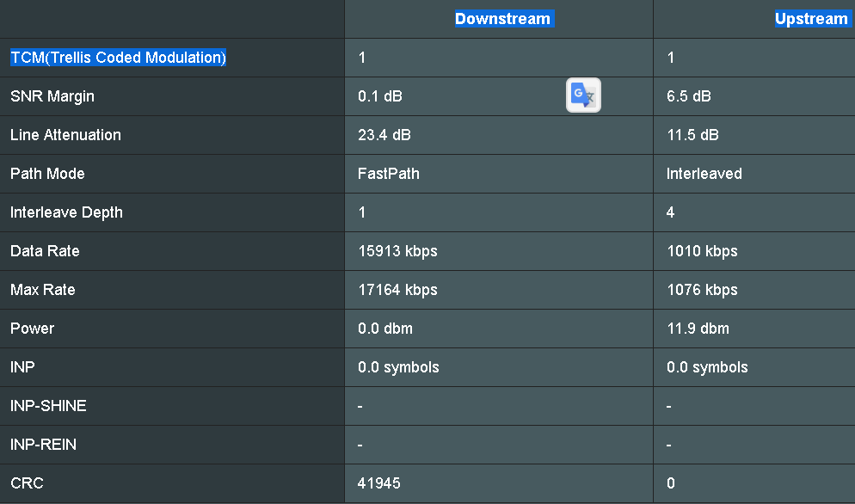Viewport: 855px width, 504px height.
Task: Click the 1010 kbps upstream data rate
Action: (702, 251)
